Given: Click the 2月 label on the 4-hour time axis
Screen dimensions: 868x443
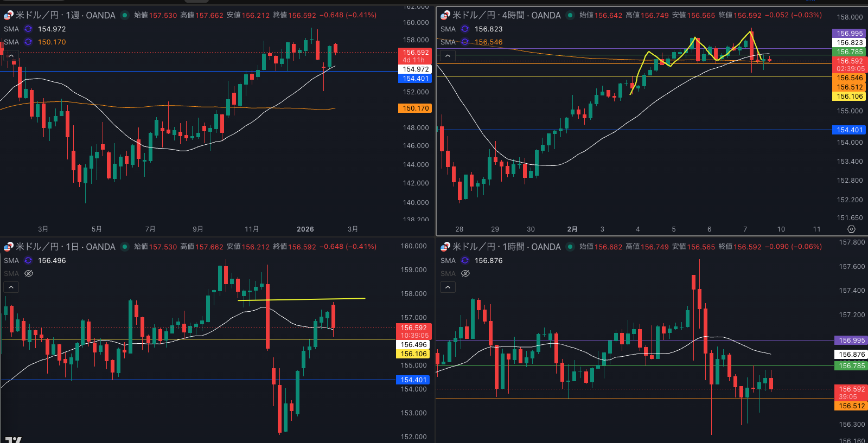Looking at the screenshot, I should pos(572,229).
